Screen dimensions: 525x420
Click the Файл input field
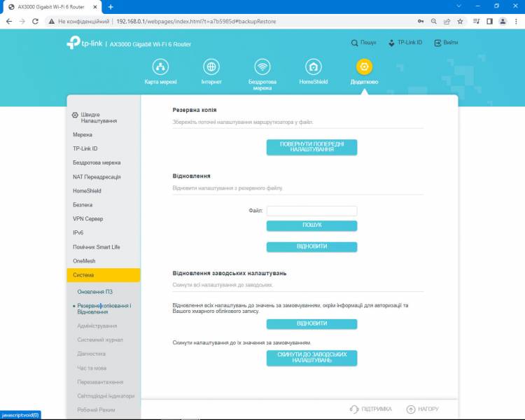pos(311,211)
